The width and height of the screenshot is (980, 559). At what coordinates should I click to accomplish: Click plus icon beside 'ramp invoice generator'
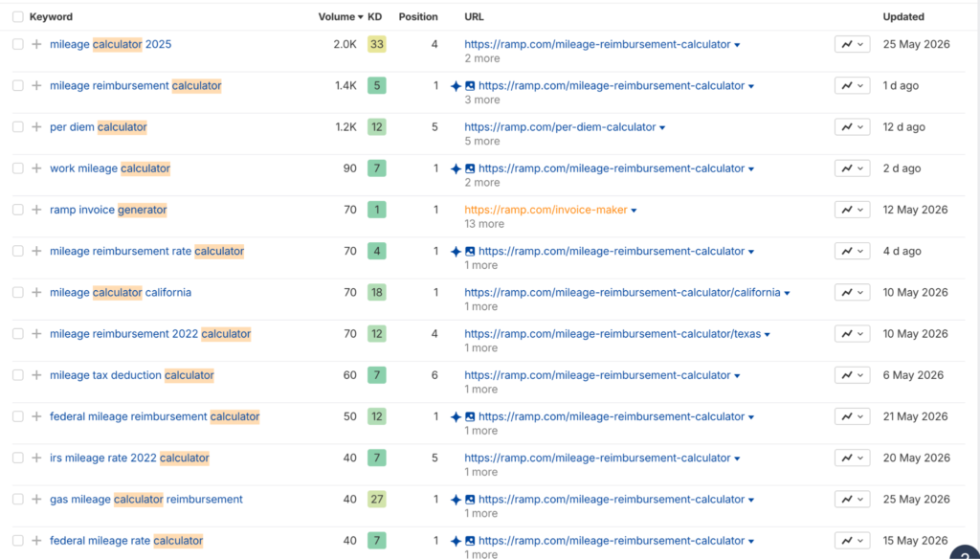coord(36,210)
